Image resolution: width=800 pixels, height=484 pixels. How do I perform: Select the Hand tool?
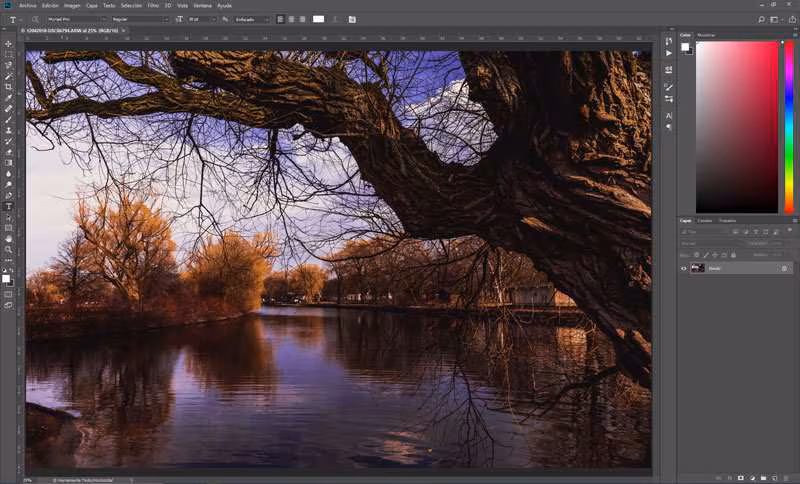[x=8, y=239]
